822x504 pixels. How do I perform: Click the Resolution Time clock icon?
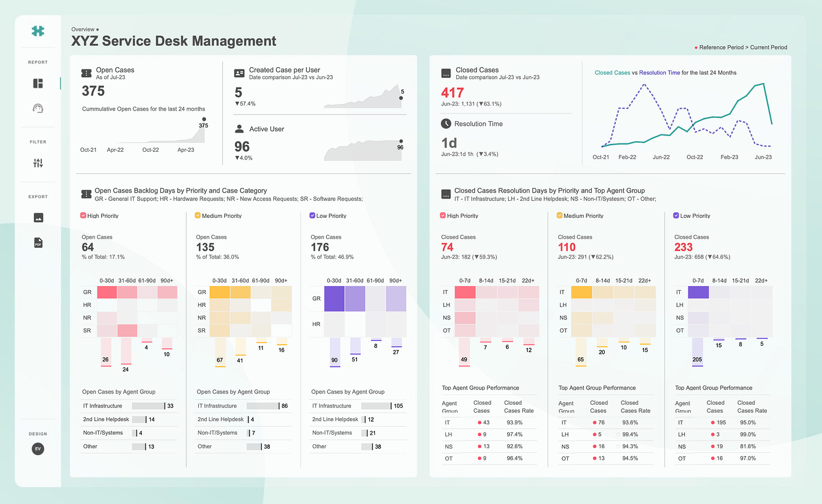(445, 124)
